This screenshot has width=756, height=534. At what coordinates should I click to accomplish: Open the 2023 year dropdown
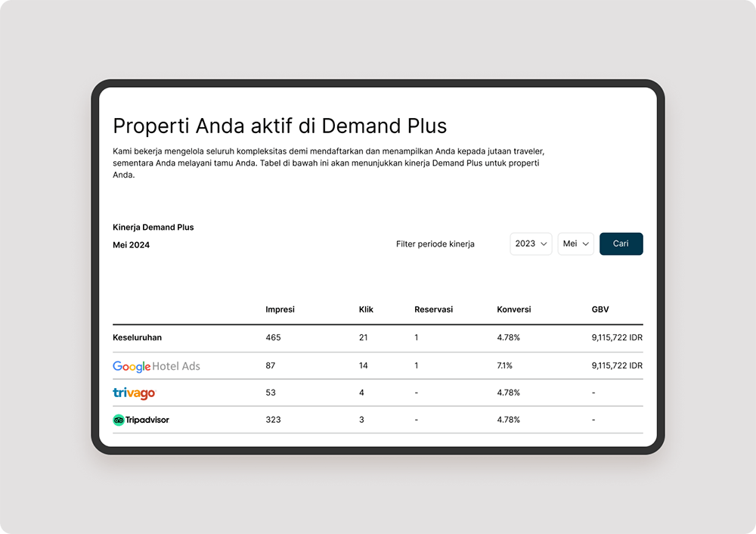coord(531,244)
